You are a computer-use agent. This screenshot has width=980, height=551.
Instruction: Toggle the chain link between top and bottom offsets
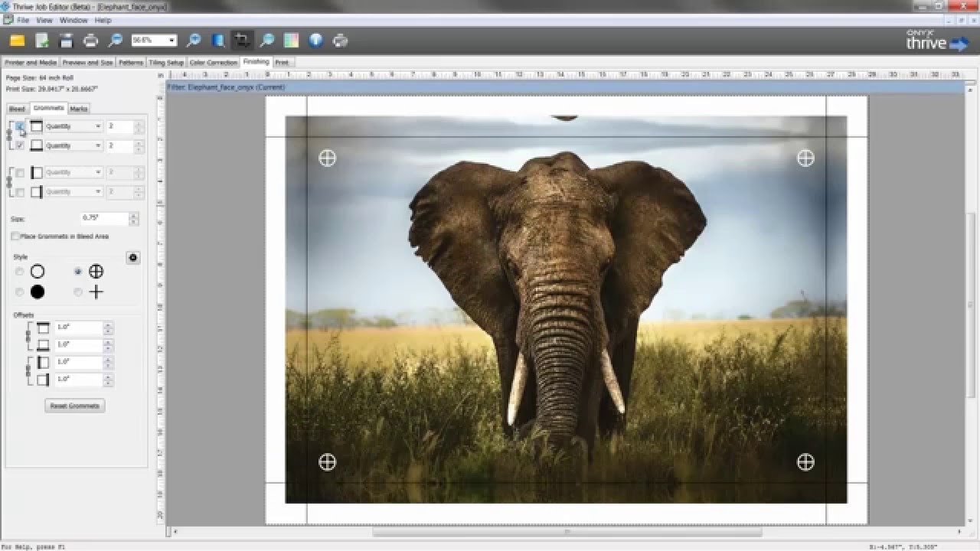[28, 336]
